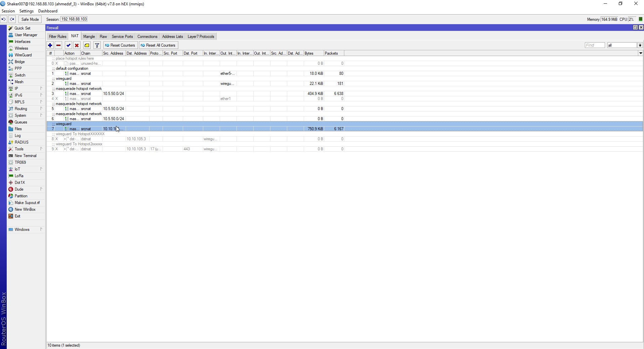This screenshot has height=349, width=644.
Task: Open LoRa in sidebar
Action: click(x=26, y=176)
